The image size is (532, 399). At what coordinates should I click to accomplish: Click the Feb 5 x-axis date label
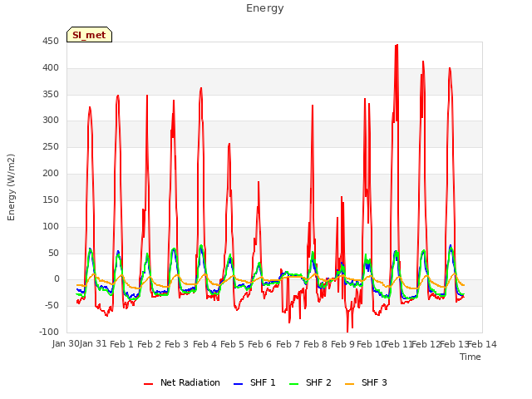[x=232, y=344]
